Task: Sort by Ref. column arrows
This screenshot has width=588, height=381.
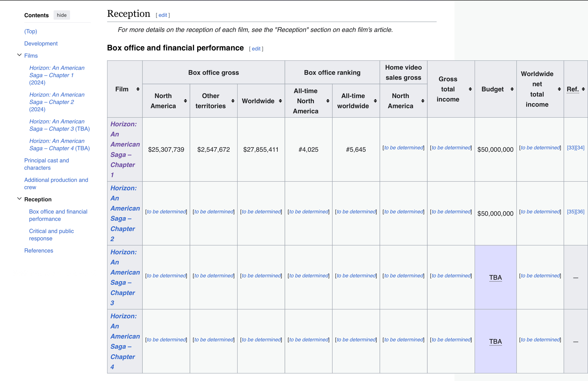Action: coord(583,89)
